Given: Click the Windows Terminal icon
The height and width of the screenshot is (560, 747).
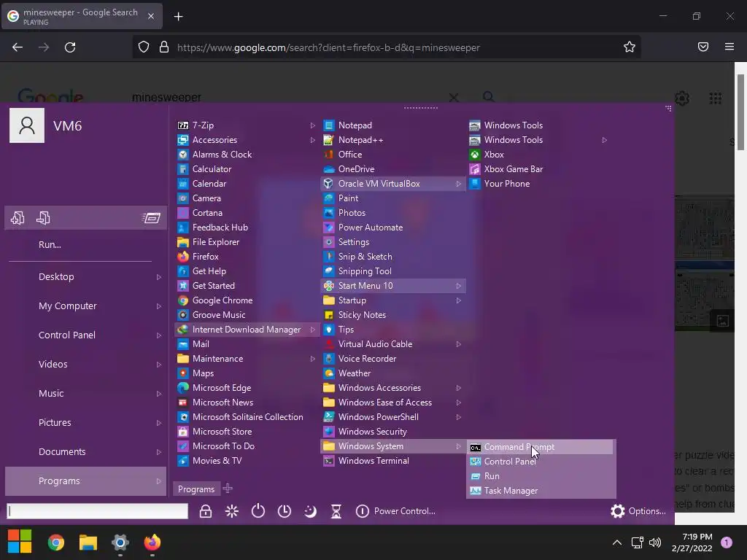Looking at the screenshot, I should coord(329,461).
